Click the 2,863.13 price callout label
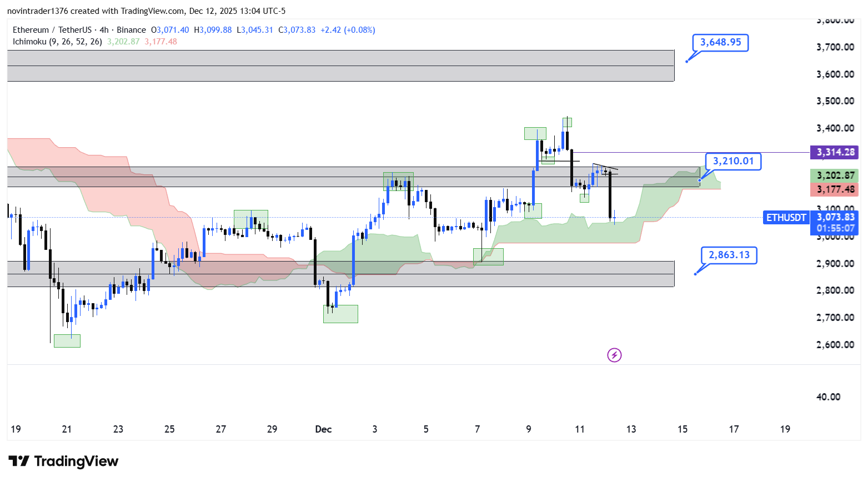The height and width of the screenshot is (482, 868). tap(729, 255)
